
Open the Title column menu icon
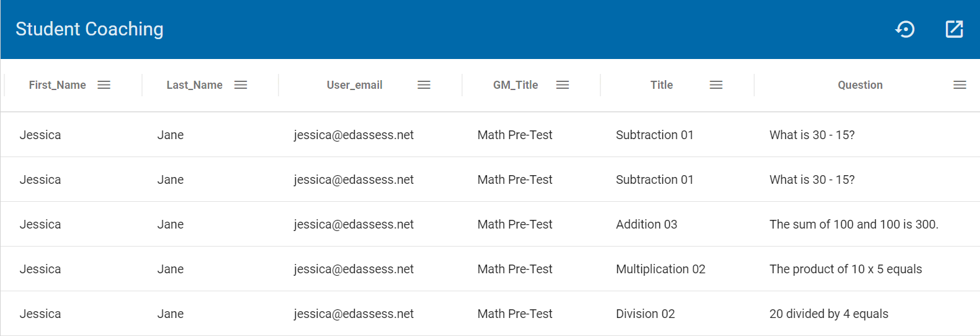(716, 85)
